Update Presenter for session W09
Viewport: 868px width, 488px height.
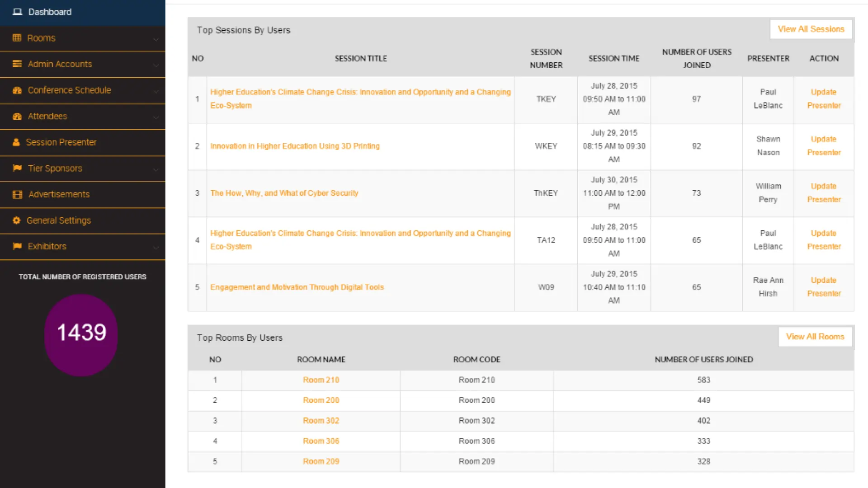(824, 287)
